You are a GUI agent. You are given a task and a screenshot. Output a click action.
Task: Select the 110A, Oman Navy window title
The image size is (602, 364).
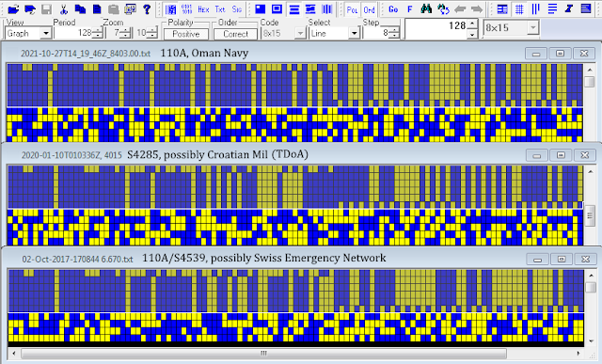204,53
